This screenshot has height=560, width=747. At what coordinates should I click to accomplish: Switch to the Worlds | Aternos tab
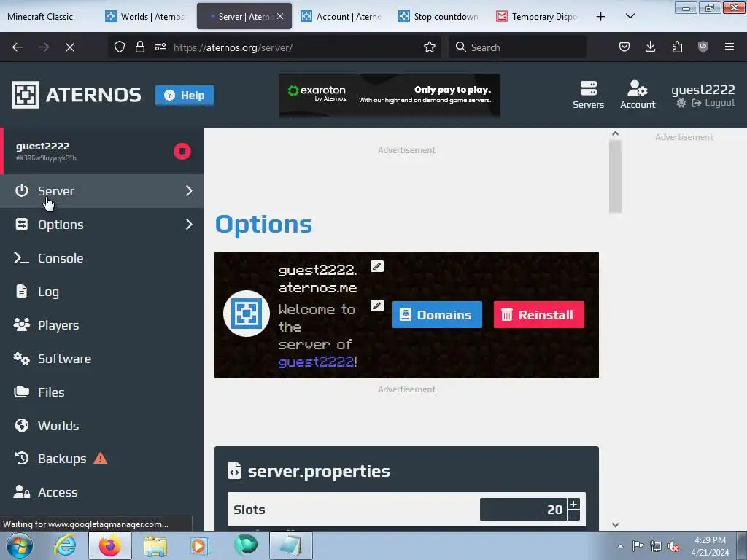(x=146, y=16)
